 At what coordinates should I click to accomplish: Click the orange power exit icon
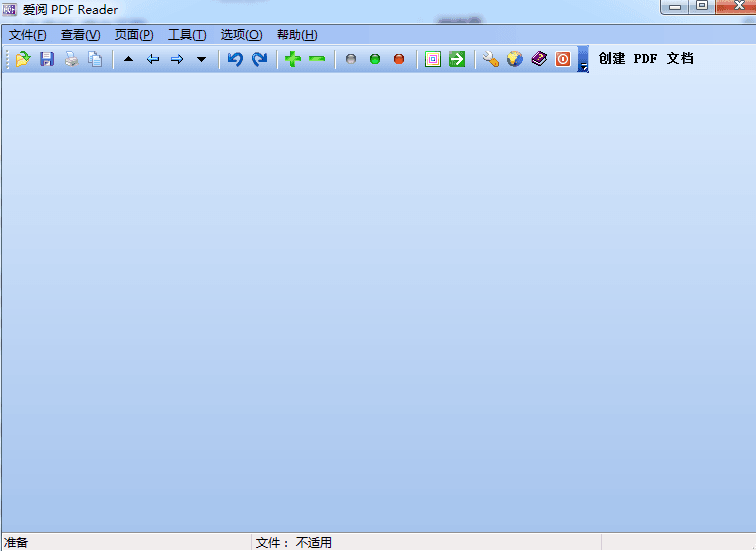(563, 59)
